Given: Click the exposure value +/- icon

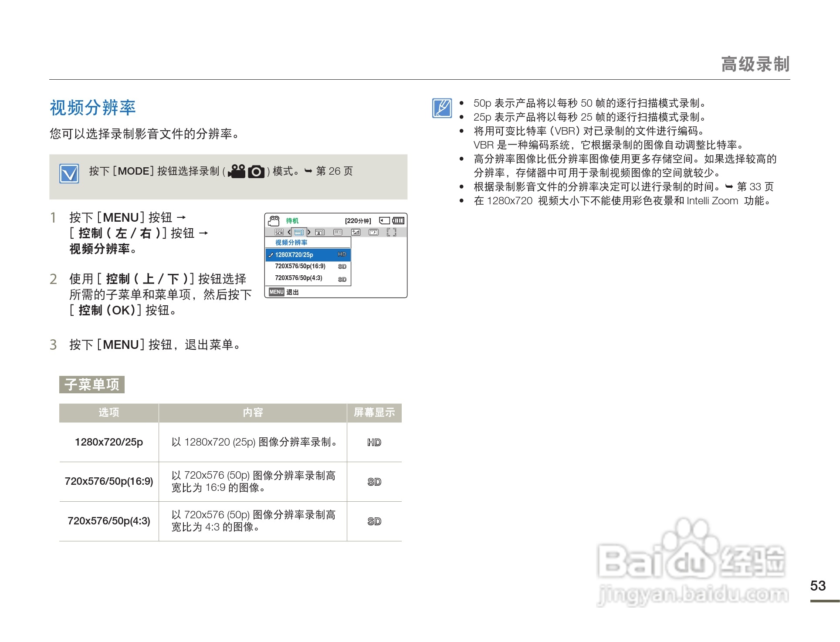Looking at the screenshot, I should pyautogui.click(x=356, y=233).
